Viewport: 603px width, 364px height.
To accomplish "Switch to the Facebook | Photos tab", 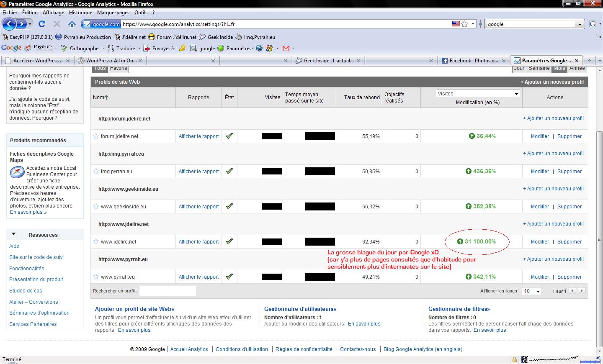I will click(x=474, y=61).
